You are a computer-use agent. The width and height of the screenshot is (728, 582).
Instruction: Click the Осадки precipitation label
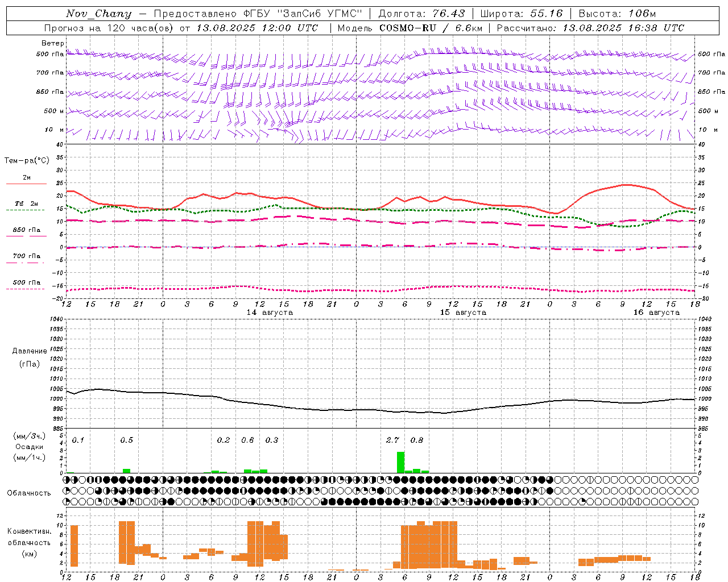point(29,447)
